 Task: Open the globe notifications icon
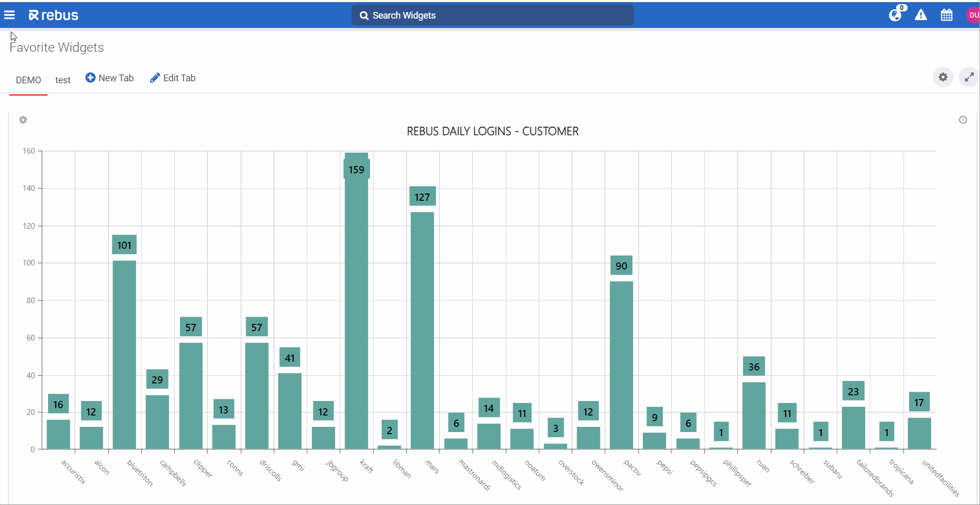click(x=895, y=15)
